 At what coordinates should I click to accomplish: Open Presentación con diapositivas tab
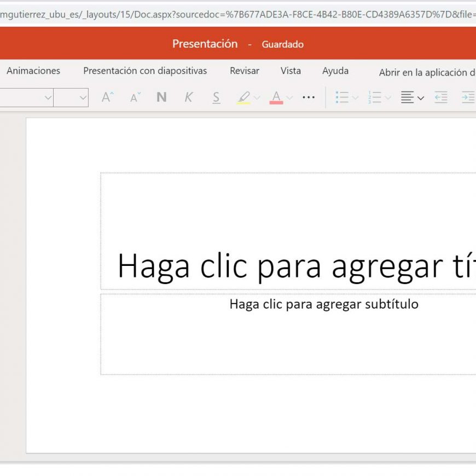(145, 71)
